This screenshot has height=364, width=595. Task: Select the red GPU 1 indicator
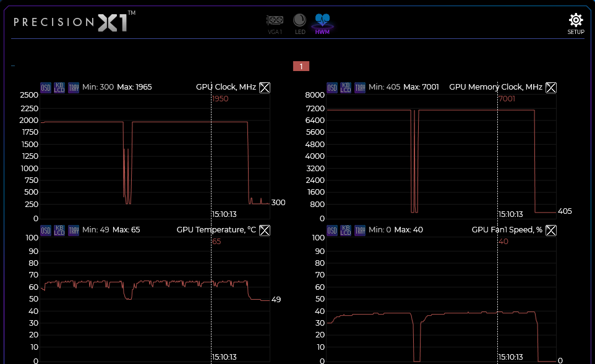click(301, 66)
